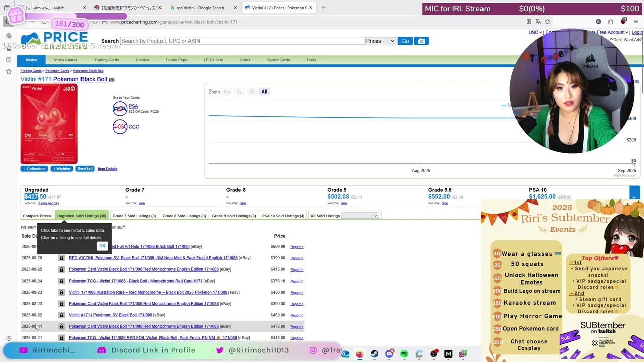Click the lock icon on the 2025-08-26 sale row
Screen dimensions: 644x362
click(x=61, y=258)
